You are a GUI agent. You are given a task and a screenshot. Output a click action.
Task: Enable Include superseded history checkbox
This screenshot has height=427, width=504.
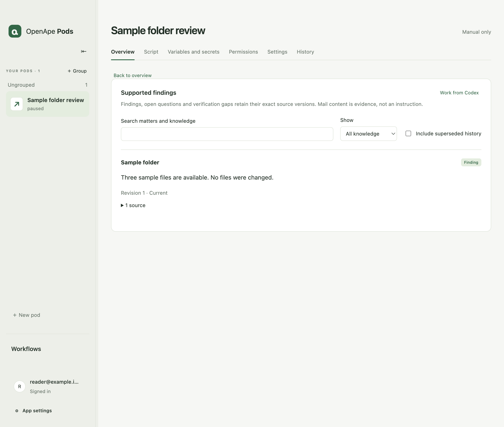pos(408,134)
